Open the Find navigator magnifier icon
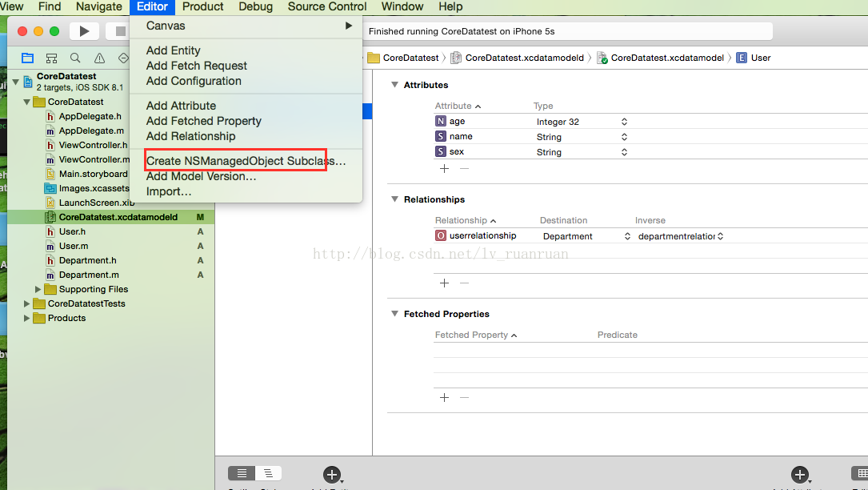The image size is (868, 490). [75, 58]
